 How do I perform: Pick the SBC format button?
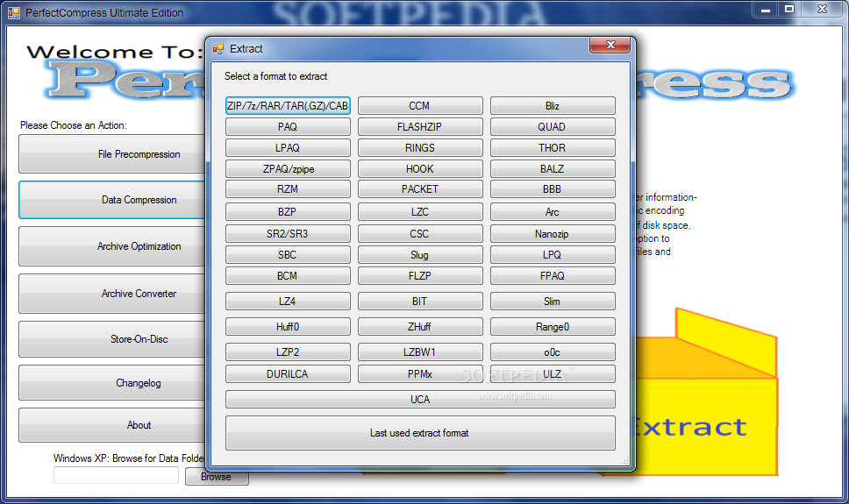[288, 254]
